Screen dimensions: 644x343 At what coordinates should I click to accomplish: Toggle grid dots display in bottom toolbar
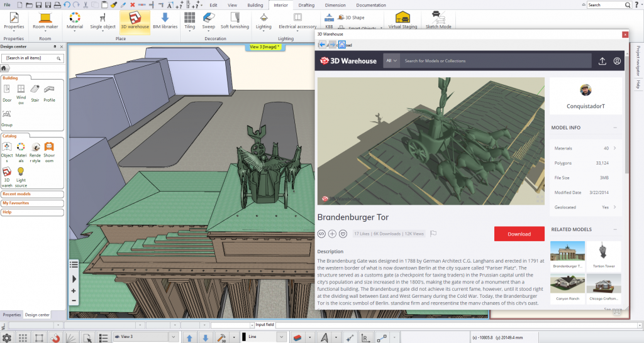pyautogui.click(x=23, y=338)
